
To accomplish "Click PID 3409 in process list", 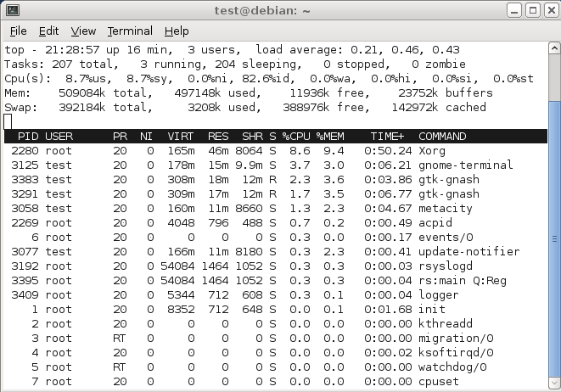I will 25,295.
